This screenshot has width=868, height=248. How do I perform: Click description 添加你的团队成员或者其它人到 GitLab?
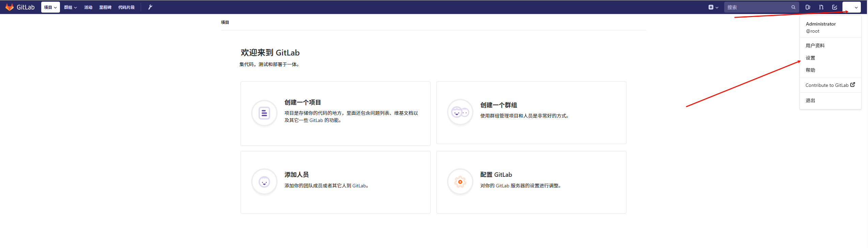326,186
